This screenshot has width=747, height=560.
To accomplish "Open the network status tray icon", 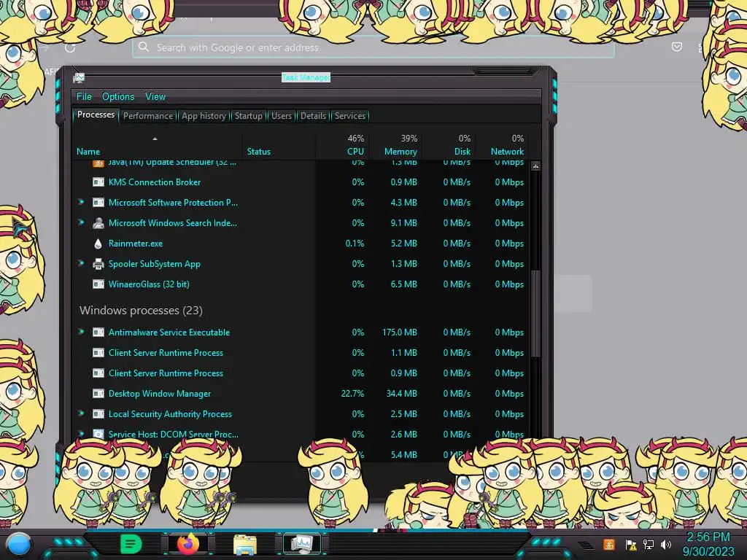I will [649, 544].
